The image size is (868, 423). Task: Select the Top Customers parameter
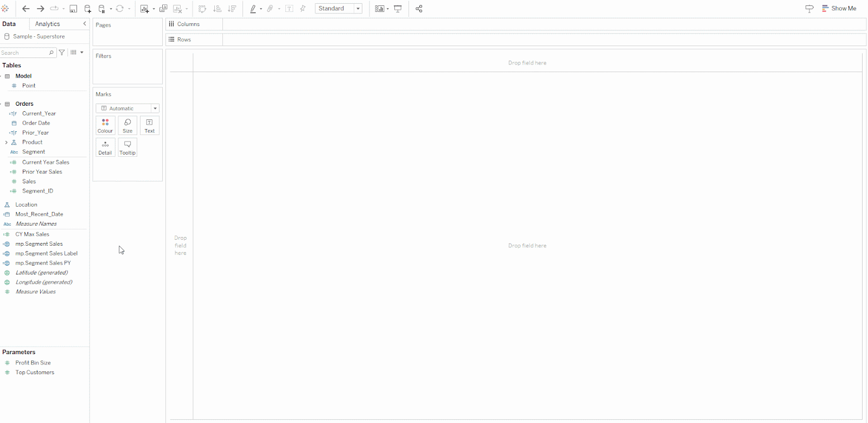[x=35, y=373]
